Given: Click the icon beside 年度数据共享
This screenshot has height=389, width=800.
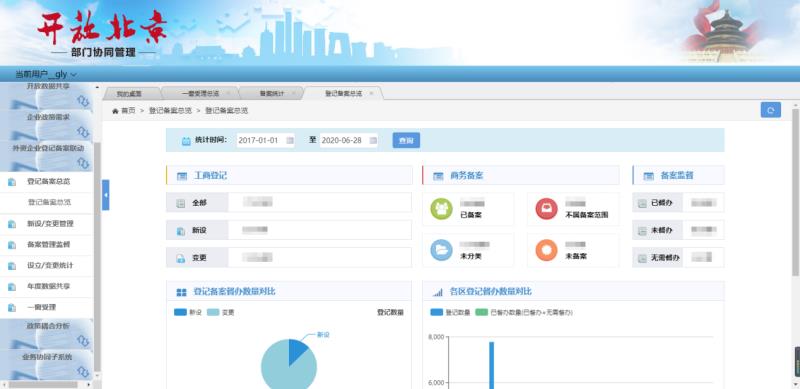Looking at the screenshot, I should (x=12, y=287).
